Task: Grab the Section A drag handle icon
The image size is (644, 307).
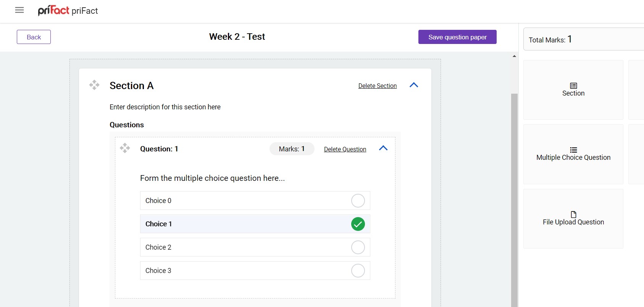Action: (x=94, y=85)
